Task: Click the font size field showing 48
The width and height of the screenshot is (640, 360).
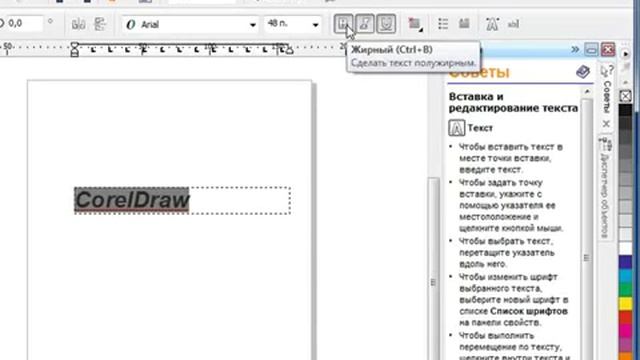Action: click(287, 24)
